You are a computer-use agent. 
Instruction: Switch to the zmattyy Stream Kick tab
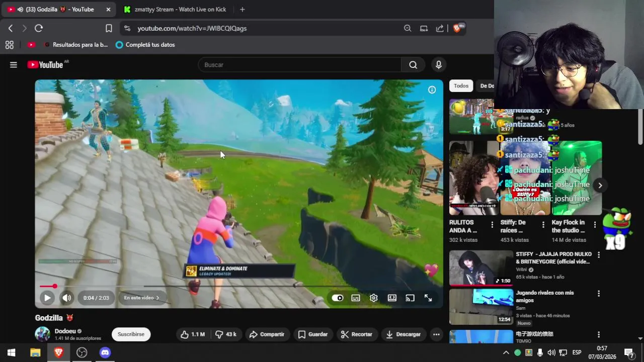[176, 10]
